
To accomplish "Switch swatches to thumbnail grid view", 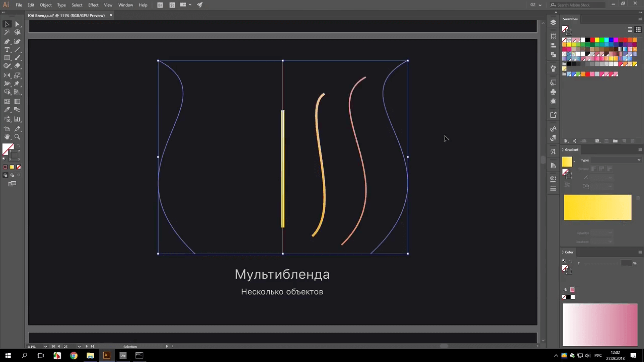I will coord(638,30).
